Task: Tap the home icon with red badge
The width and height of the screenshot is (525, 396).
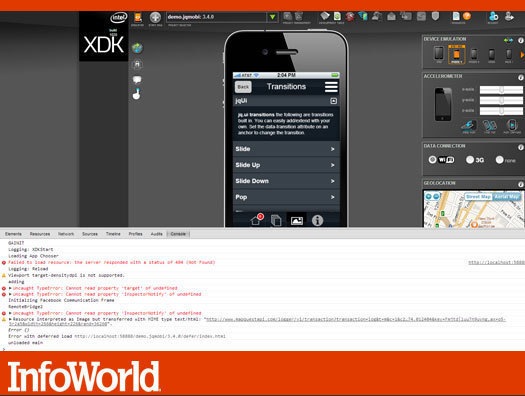Action: point(256,220)
